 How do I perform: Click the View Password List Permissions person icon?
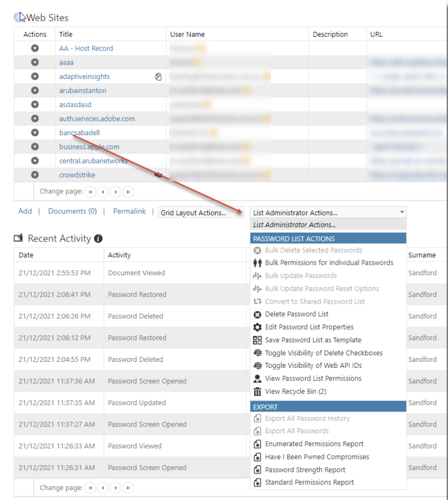pos(258,378)
